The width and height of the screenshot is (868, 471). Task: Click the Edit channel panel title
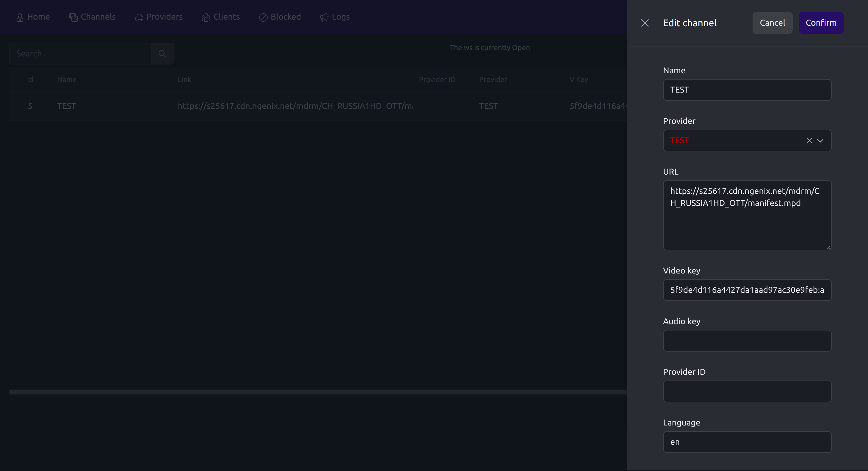689,23
